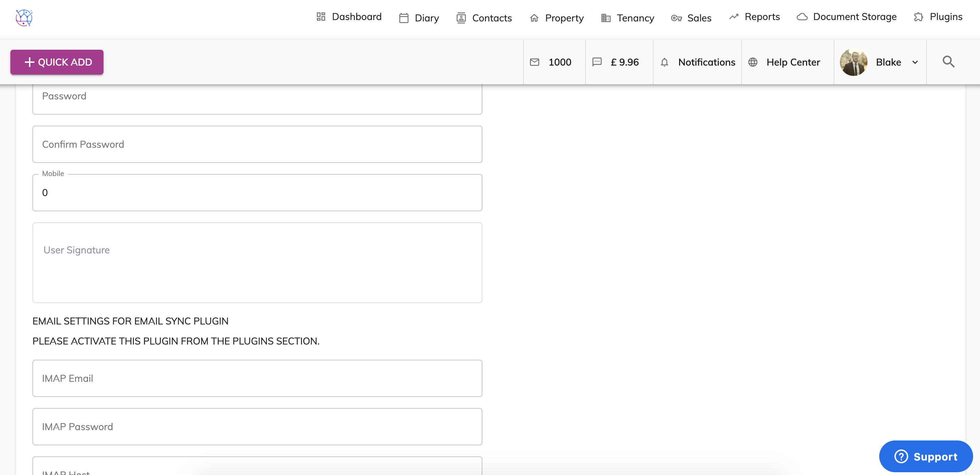Select the IMAP Email input

click(257, 378)
